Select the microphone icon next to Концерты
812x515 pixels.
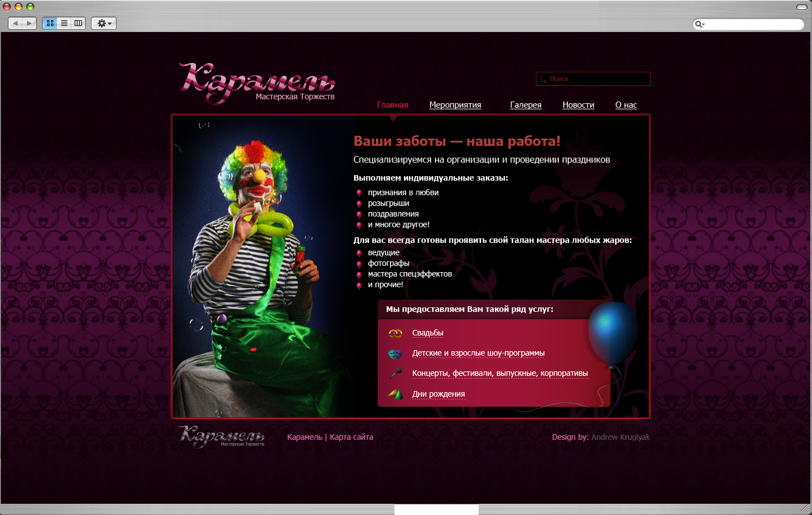click(395, 372)
